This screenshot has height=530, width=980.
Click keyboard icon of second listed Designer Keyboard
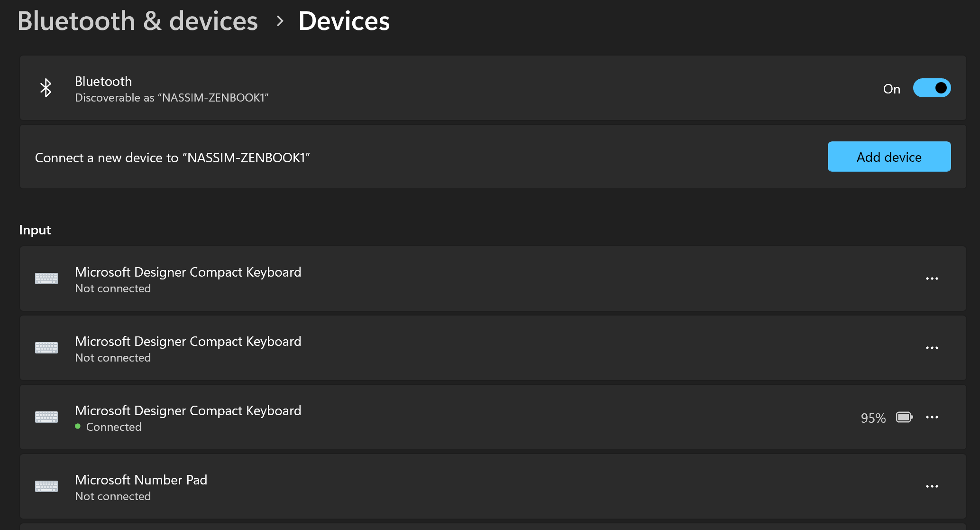tap(46, 348)
